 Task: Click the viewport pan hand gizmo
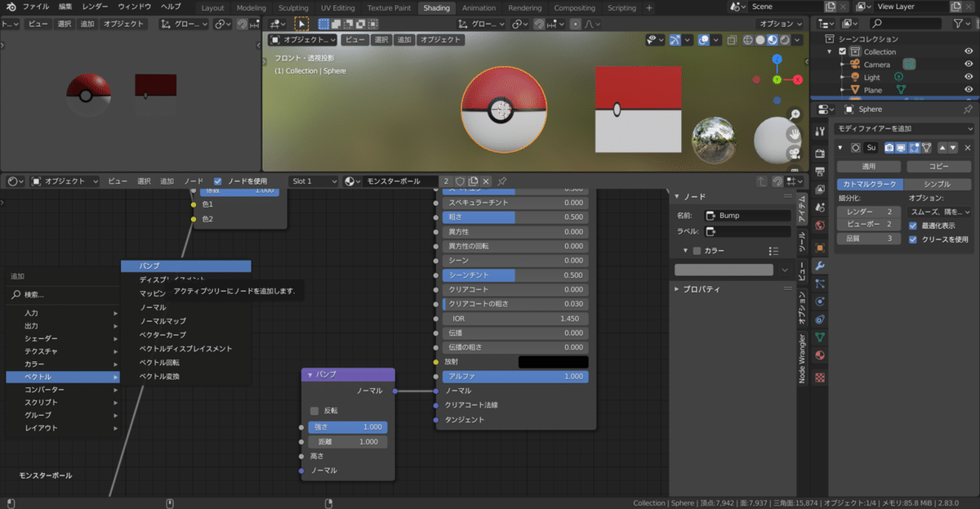(794, 134)
